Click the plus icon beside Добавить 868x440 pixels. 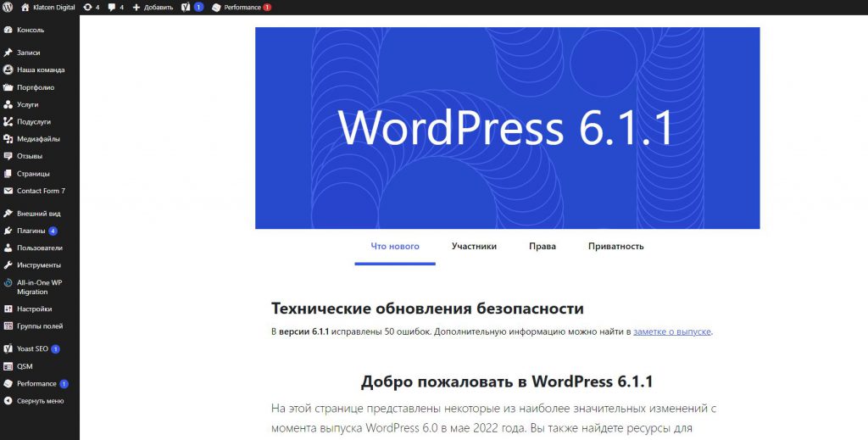click(136, 7)
